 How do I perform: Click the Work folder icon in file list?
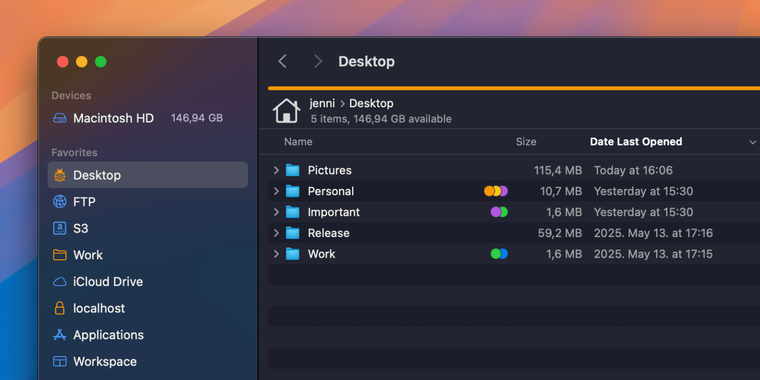coord(292,254)
